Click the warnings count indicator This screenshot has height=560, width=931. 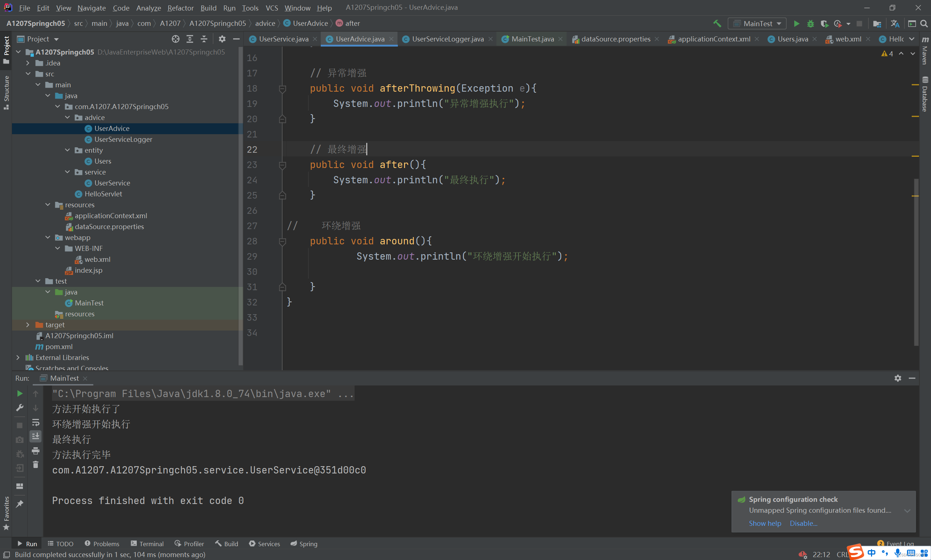click(887, 53)
